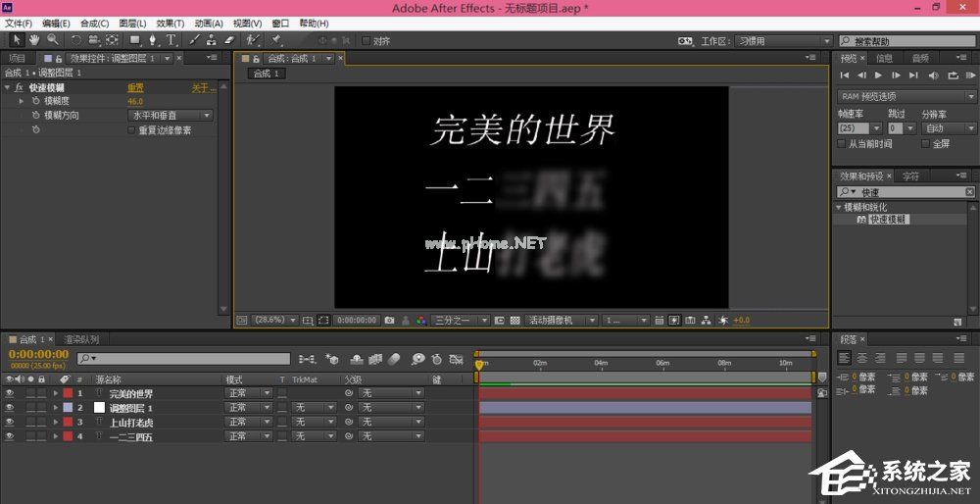Image resolution: width=980 pixels, height=504 pixels.
Task: Check the 全屏 option
Action: pos(926,143)
